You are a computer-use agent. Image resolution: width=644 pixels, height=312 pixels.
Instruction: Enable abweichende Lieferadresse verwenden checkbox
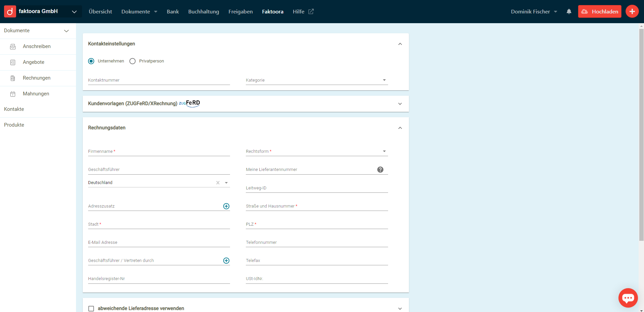[x=91, y=308]
